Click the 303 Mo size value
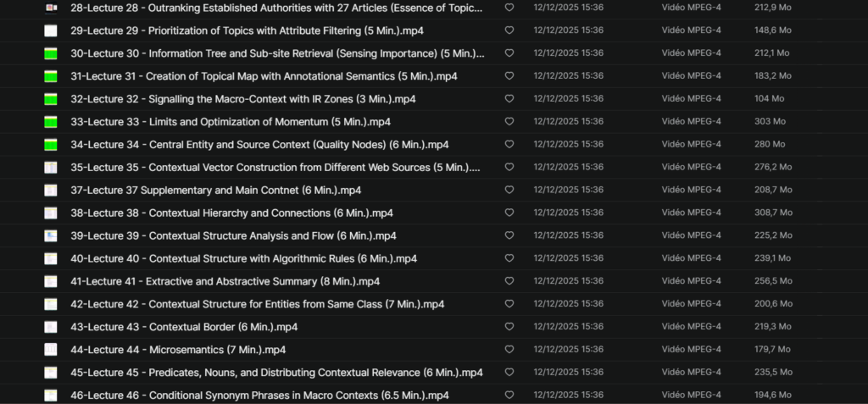Viewport: 868px width, 404px height. pos(770,121)
